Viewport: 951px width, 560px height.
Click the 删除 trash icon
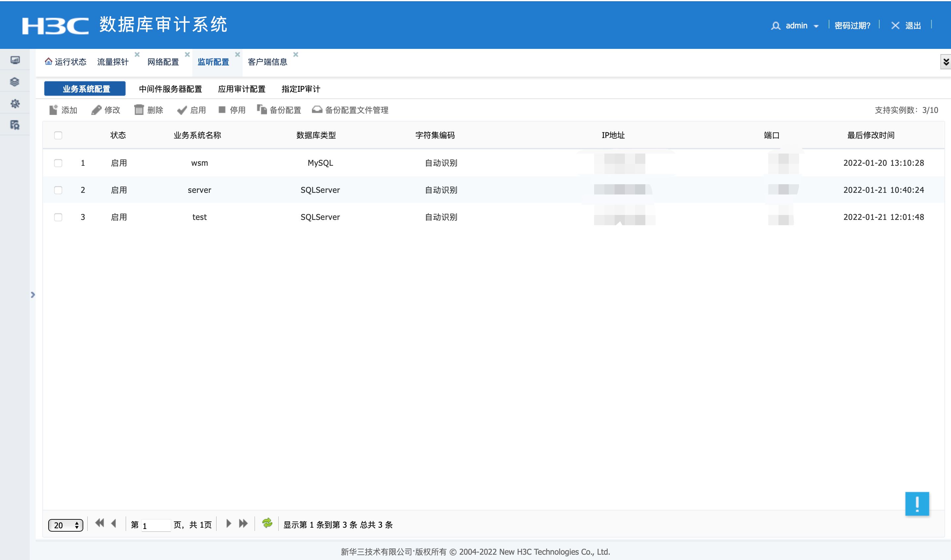click(x=139, y=110)
